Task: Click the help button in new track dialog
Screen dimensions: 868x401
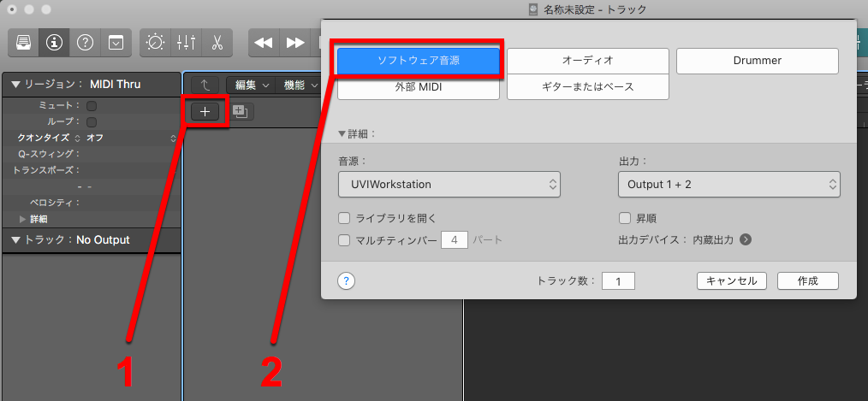Action: [x=346, y=281]
